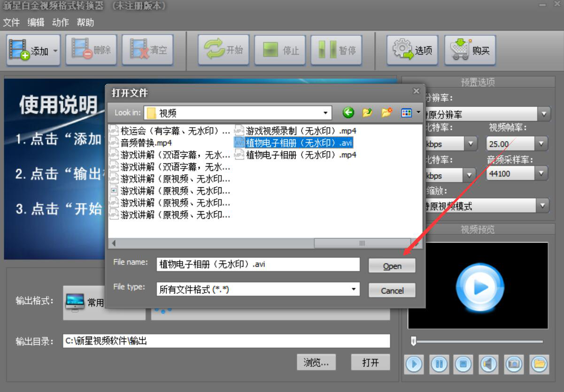Open the 视频帧率 25.00 dropdown
Screen dimensions: 564x392
(541, 144)
